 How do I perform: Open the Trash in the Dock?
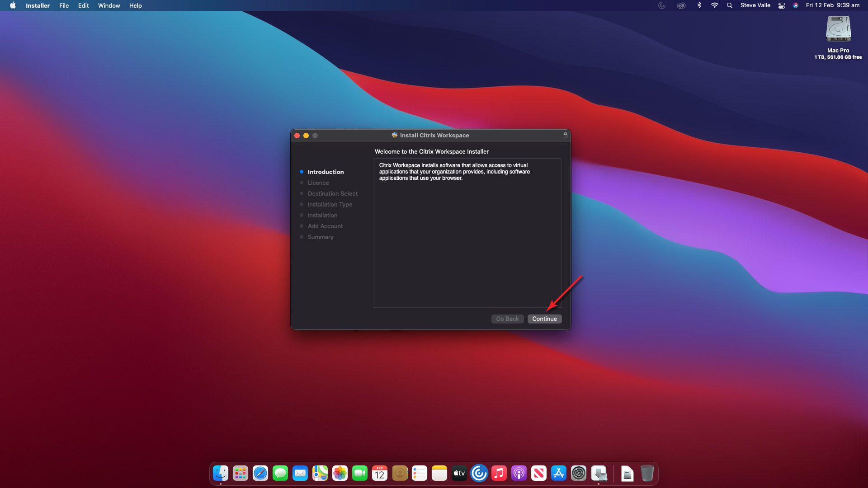click(647, 473)
